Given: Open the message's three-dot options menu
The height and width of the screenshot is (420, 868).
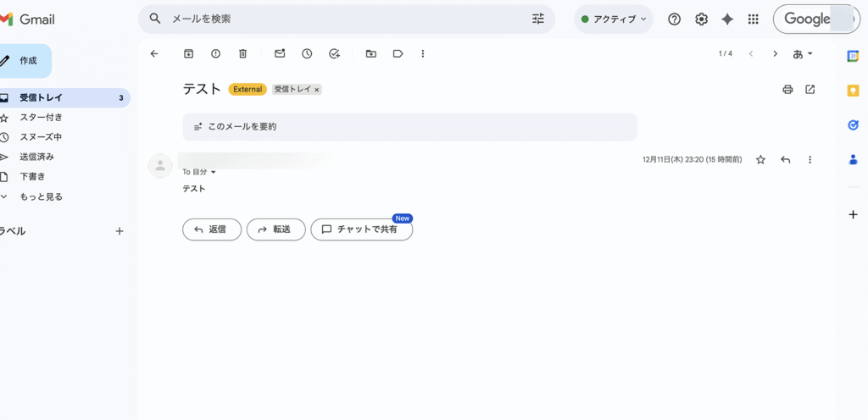Looking at the screenshot, I should pos(810,160).
